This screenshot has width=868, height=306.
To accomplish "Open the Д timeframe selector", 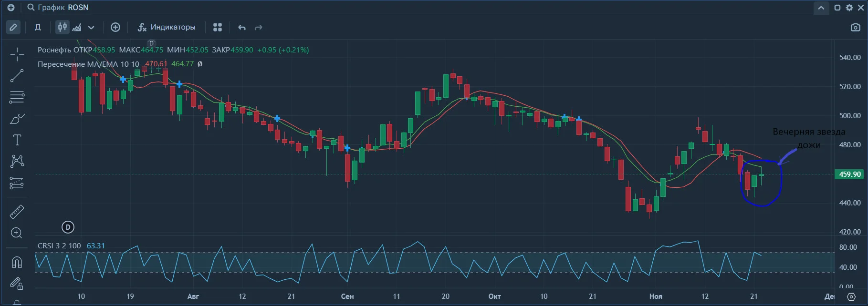I will pyautogui.click(x=38, y=27).
